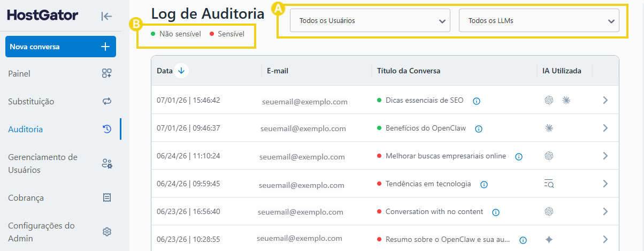The width and height of the screenshot is (644, 251).
Task: Expand the Dicas essenciais de SEO row chevron
Action: click(x=605, y=100)
